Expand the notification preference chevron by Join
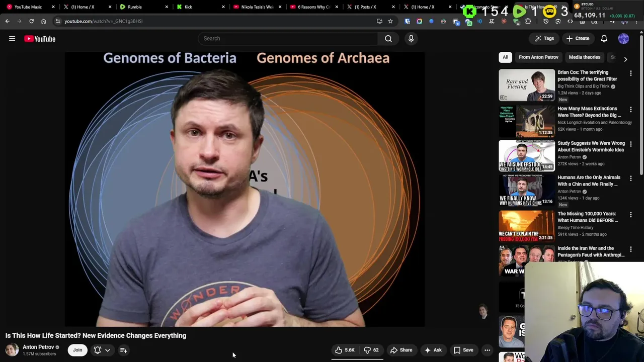The width and height of the screenshot is (644, 362). [107, 350]
